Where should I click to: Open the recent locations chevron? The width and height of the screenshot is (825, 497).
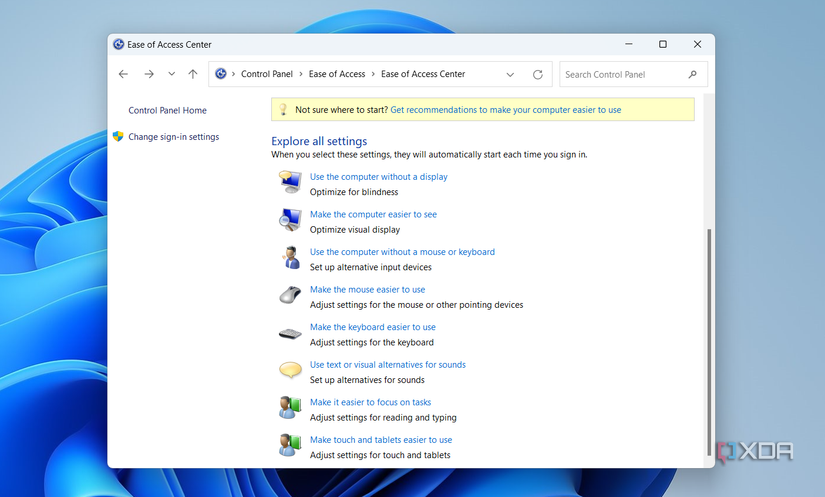point(172,74)
